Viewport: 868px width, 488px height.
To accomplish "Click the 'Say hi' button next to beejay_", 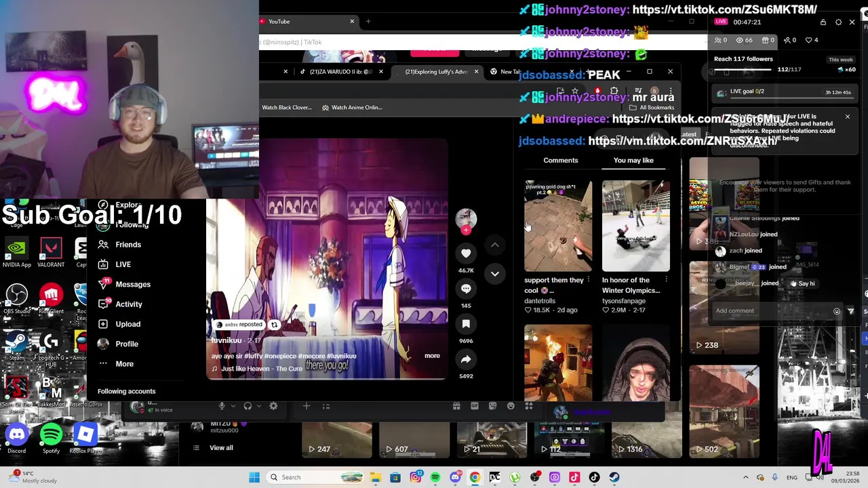I will 802,283.
